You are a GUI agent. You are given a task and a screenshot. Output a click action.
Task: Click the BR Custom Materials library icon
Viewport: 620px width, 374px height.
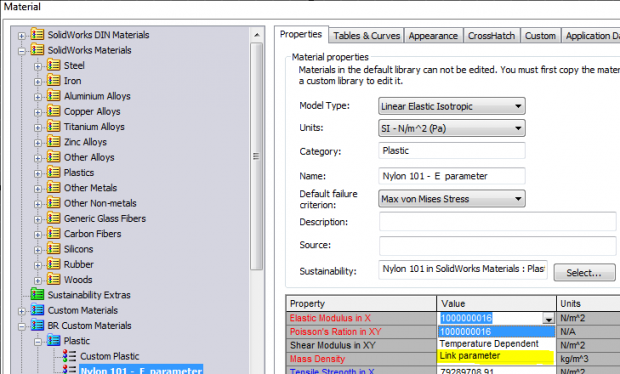click(x=37, y=325)
